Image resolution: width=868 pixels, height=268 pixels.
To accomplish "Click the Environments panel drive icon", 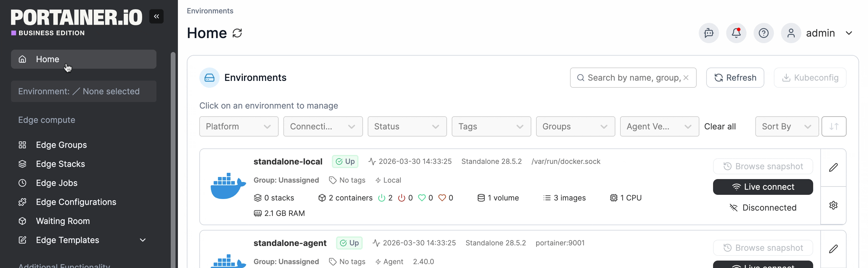I will pyautogui.click(x=209, y=78).
